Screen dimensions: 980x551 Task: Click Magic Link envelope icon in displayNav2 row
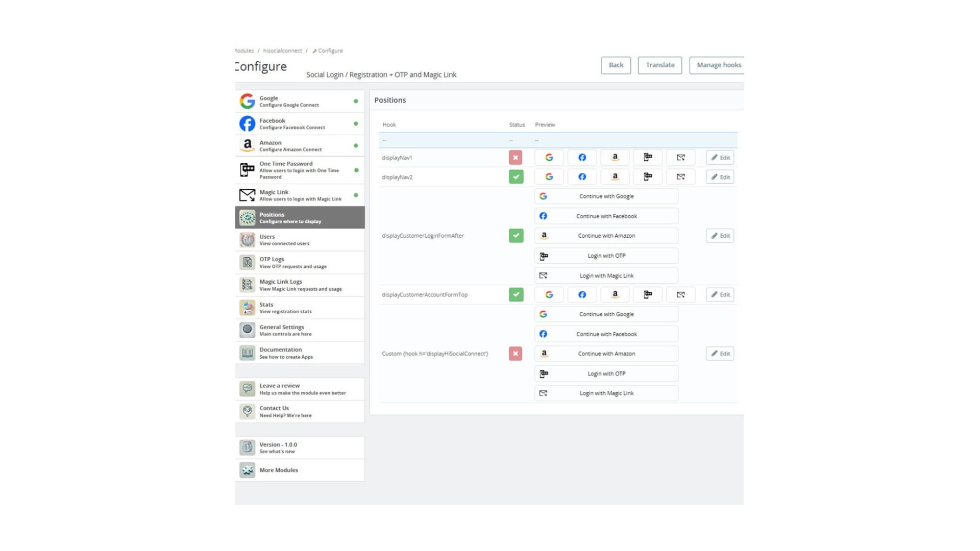coord(680,177)
